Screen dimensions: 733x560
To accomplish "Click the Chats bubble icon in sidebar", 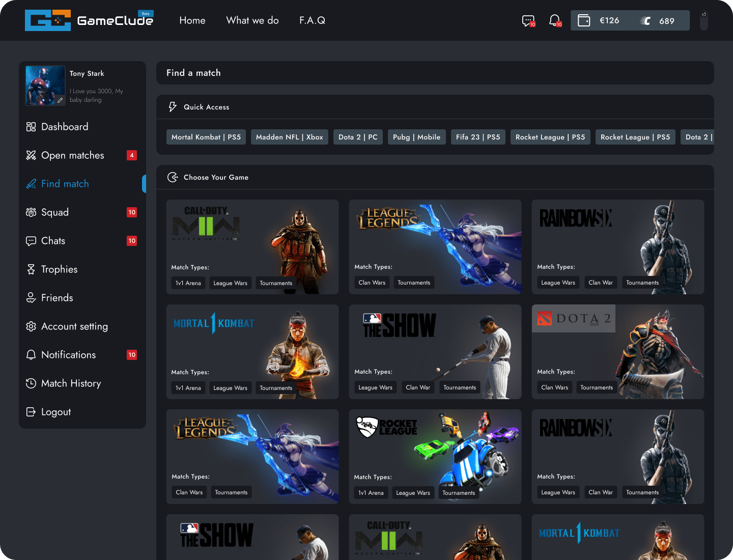I will pyautogui.click(x=31, y=241).
